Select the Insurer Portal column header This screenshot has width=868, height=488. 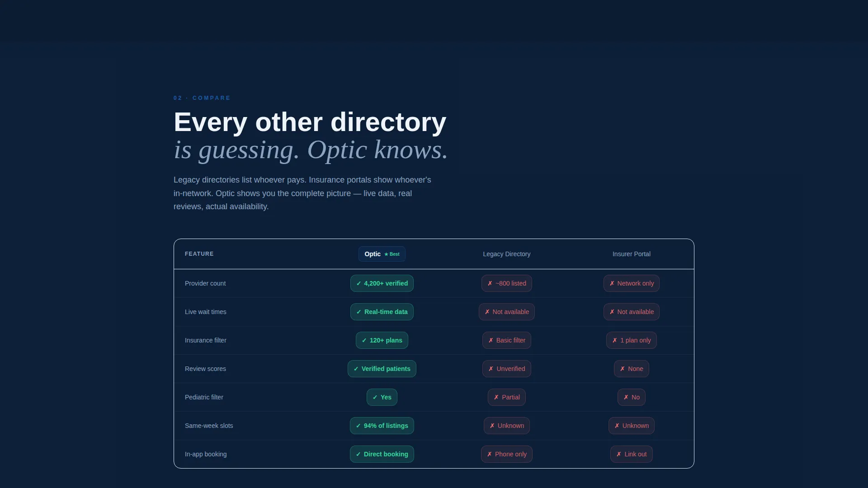(631, 254)
